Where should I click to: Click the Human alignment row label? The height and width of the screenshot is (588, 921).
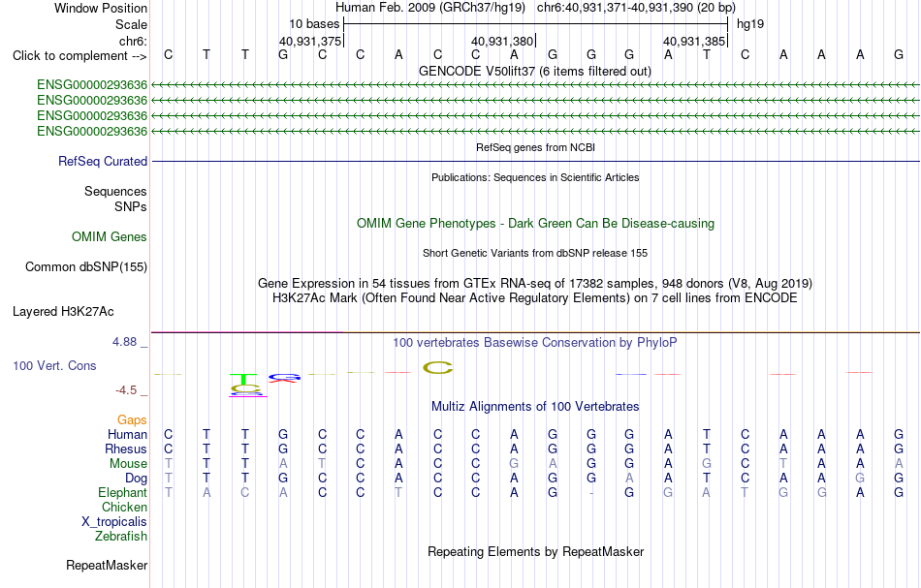(x=127, y=435)
